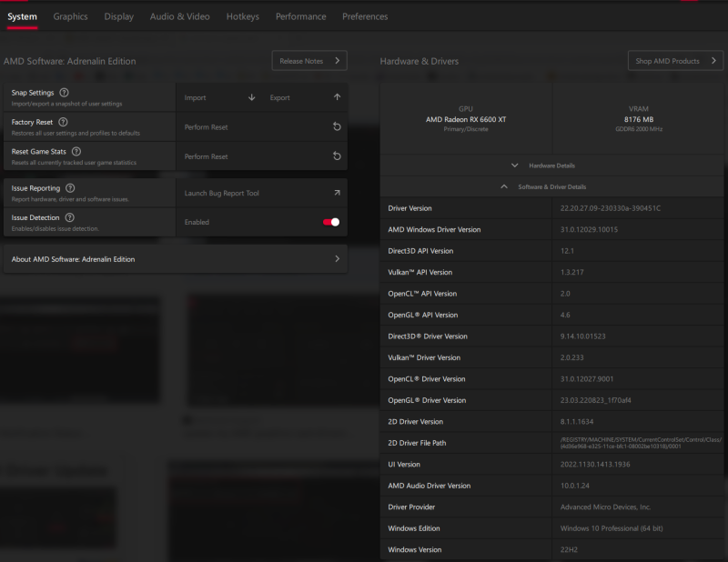Click Release Notes chevron arrow
Image resolution: width=728 pixels, height=562 pixels.
pyautogui.click(x=337, y=61)
